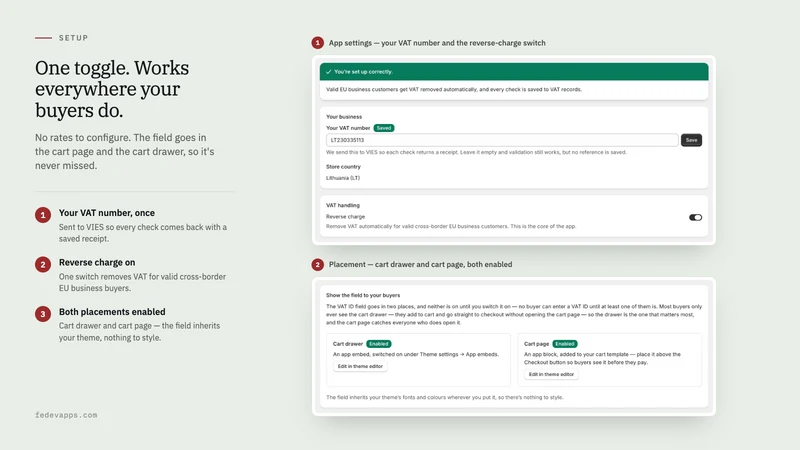The width and height of the screenshot is (800, 450).
Task: Open Edit in theme editor for Cart page
Action: (551, 374)
